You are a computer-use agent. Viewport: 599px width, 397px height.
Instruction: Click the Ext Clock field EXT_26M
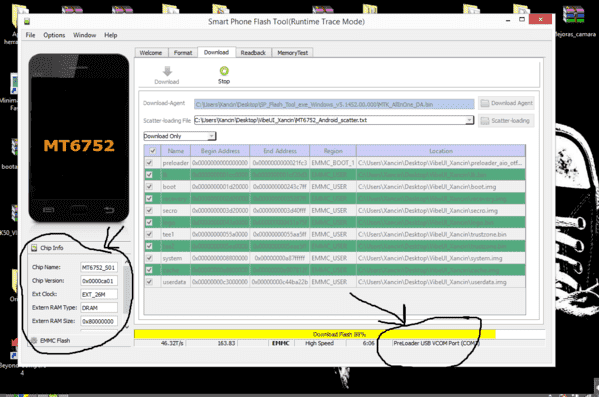[x=99, y=294]
